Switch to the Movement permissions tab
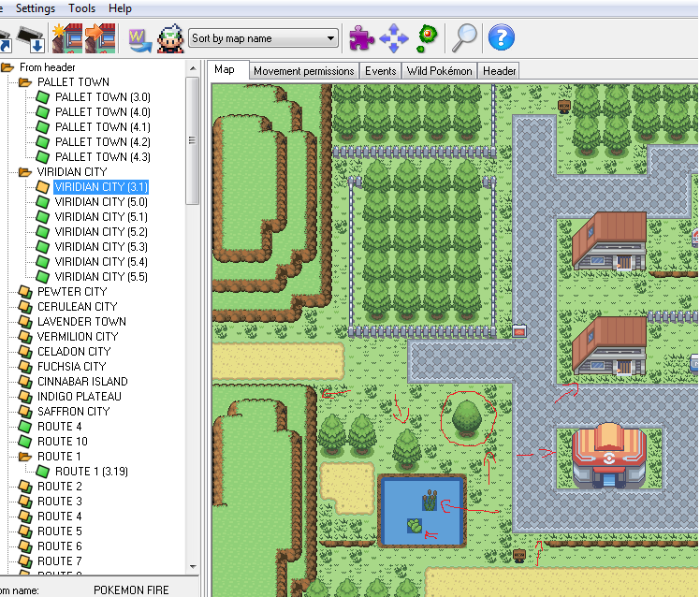The image size is (700, 597). click(x=303, y=71)
